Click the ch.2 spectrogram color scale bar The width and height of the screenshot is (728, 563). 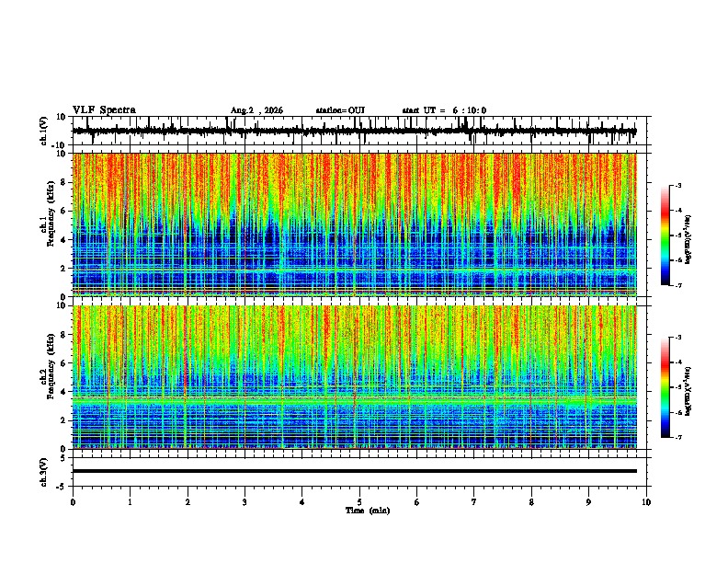(665, 387)
